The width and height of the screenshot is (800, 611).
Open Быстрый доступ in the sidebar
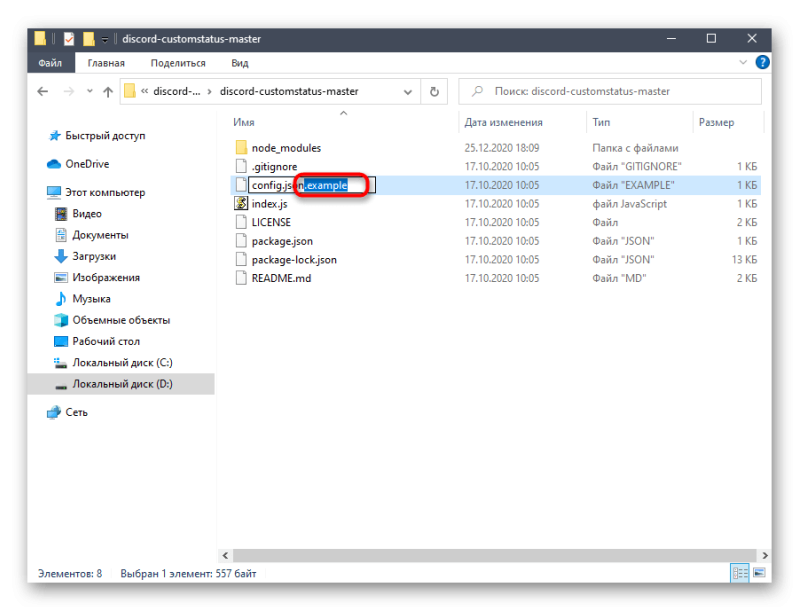105,136
